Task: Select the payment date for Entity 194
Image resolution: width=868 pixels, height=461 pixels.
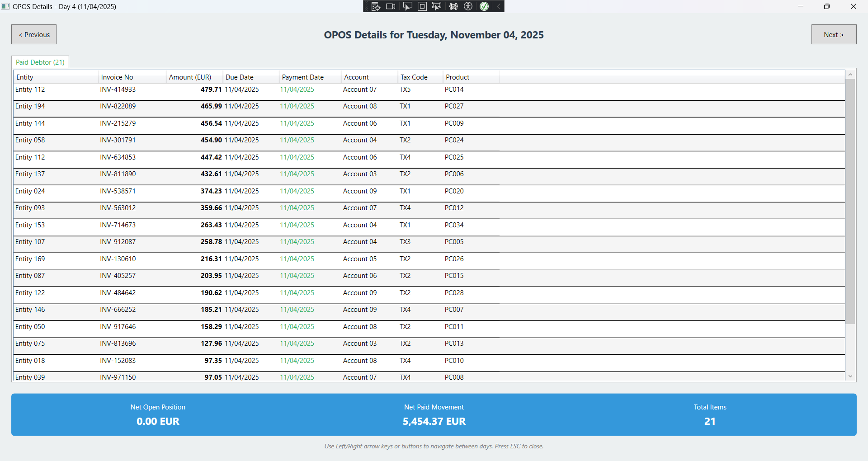Action: pyautogui.click(x=297, y=106)
